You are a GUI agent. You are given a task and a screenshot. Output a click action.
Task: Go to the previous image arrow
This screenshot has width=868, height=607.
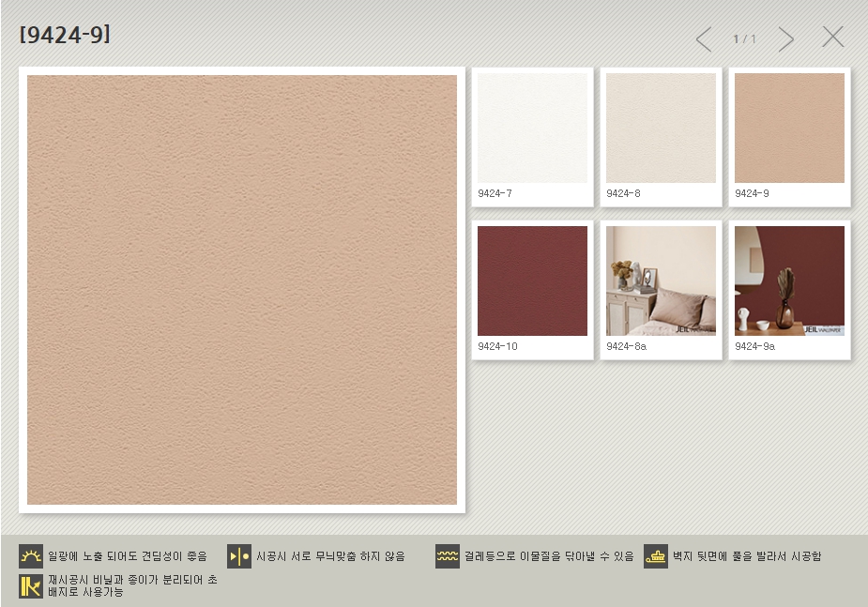(704, 39)
